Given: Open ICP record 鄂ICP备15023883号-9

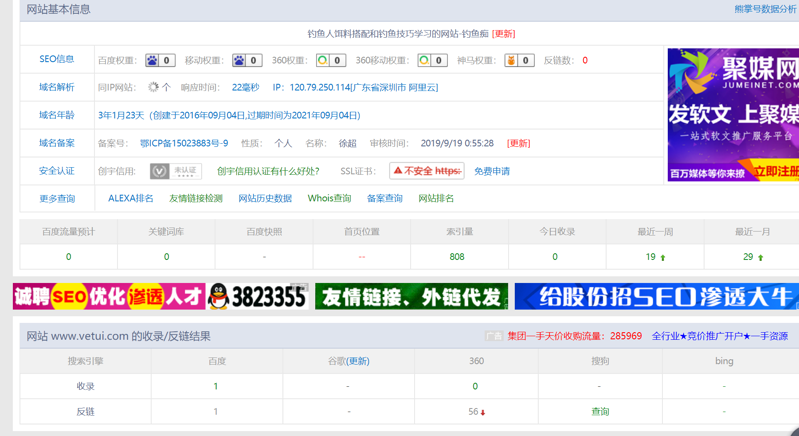Looking at the screenshot, I should coord(184,143).
